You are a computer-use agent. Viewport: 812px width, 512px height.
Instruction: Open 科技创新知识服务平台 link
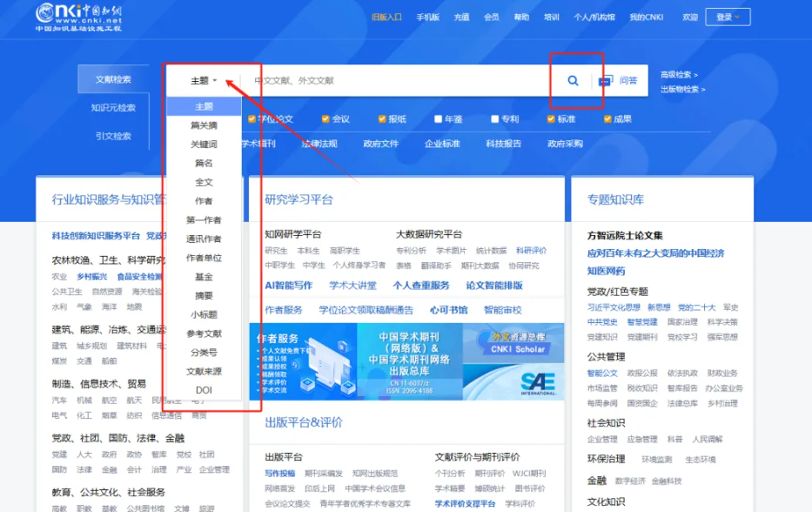[x=96, y=236]
